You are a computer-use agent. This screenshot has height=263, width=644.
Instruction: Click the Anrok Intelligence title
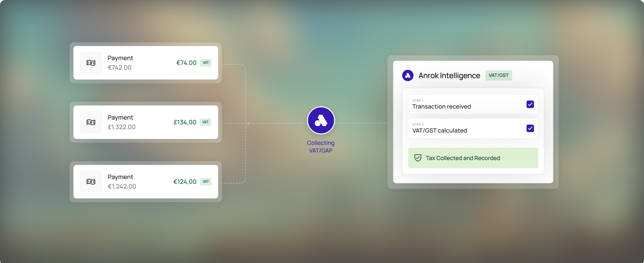[x=449, y=75]
